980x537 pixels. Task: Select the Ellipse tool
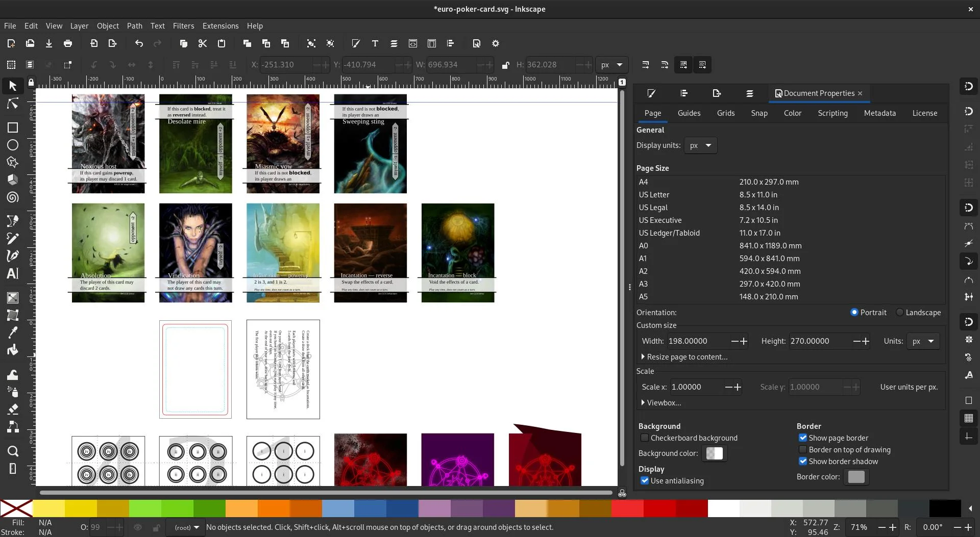[x=13, y=145]
